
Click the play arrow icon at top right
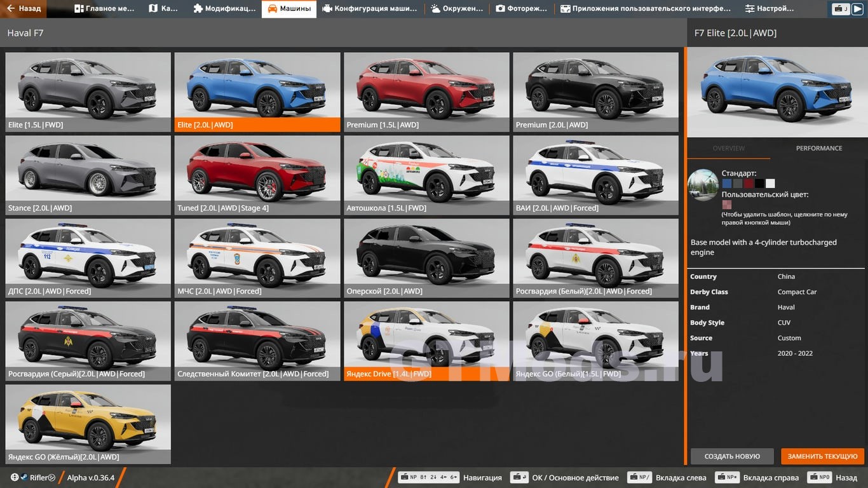(x=857, y=9)
